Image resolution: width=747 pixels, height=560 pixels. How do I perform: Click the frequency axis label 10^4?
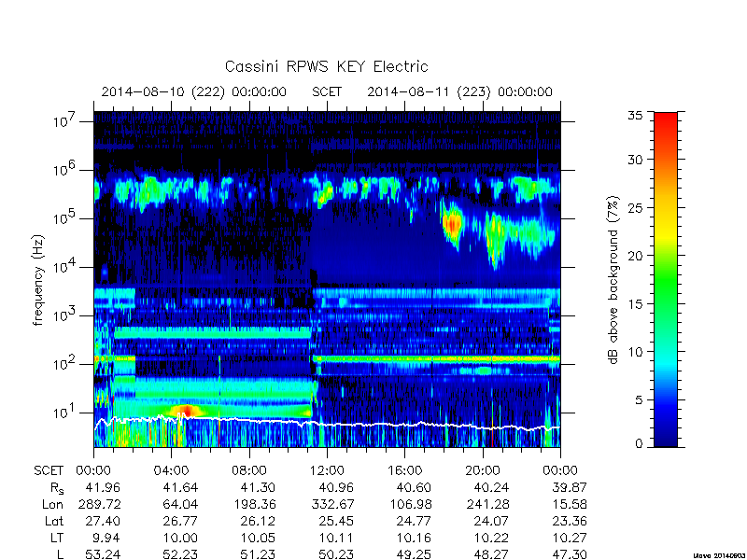[65, 266]
